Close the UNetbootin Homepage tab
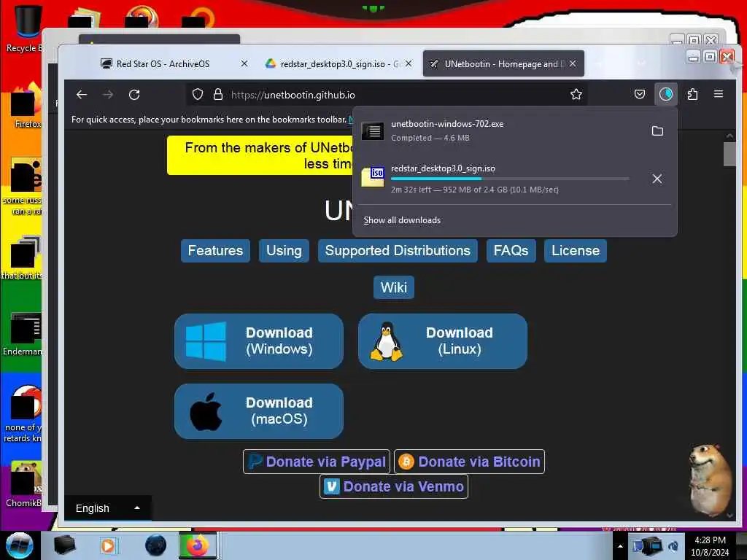747x560 pixels. [573, 63]
